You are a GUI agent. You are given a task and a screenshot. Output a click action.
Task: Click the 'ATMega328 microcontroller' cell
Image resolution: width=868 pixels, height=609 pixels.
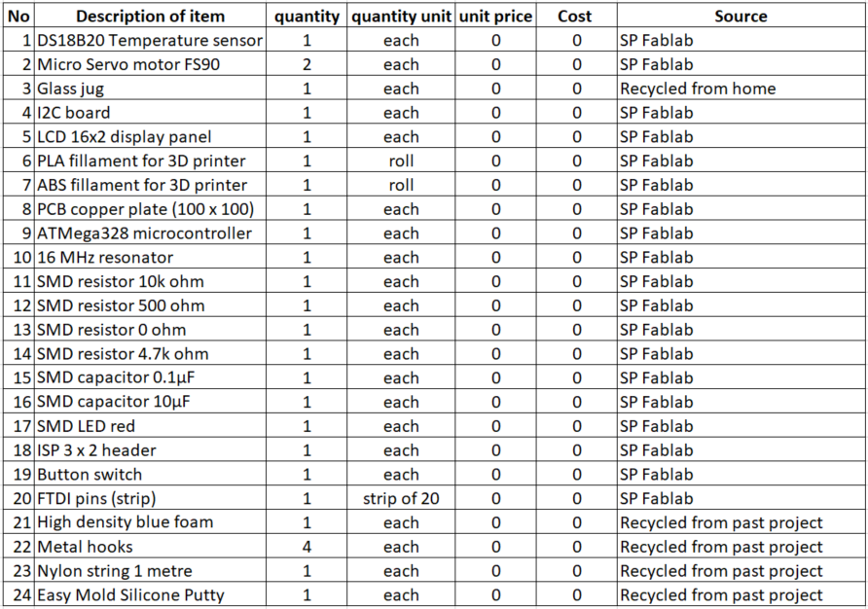pos(150,233)
